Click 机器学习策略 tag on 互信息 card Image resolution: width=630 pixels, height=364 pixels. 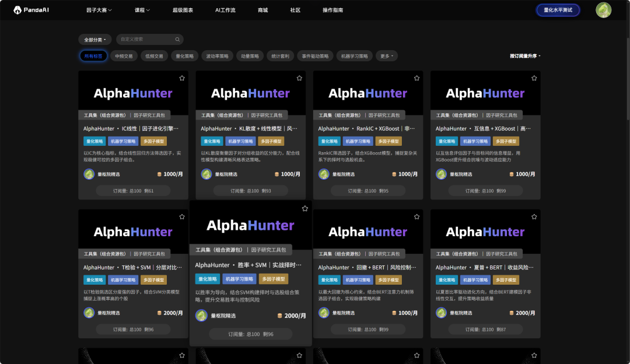coord(475,141)
